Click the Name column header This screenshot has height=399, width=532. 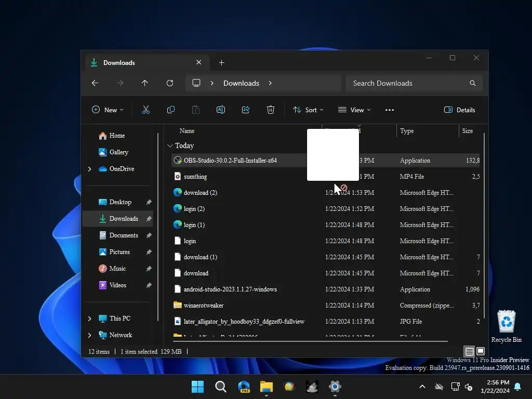coord(187,131)
